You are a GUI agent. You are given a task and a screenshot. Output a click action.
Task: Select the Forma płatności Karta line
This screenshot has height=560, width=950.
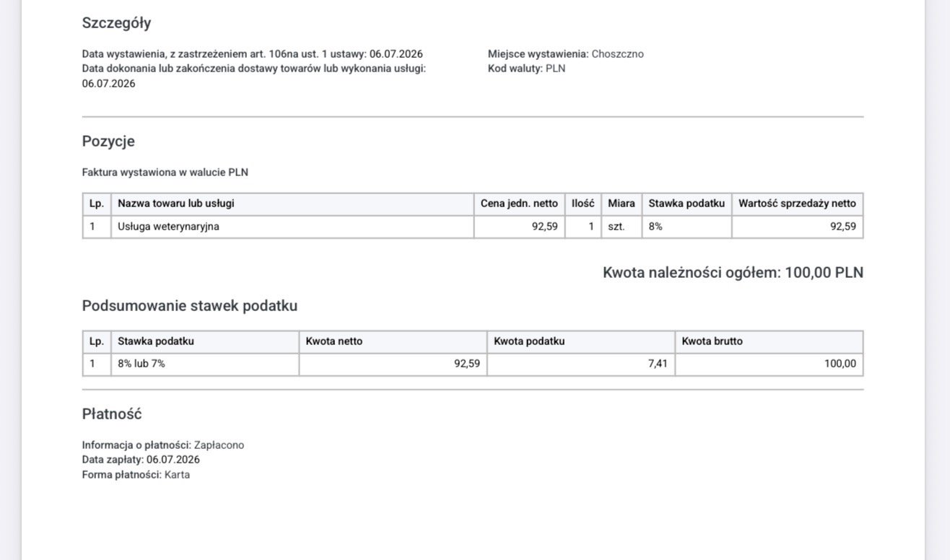point(136,475)
